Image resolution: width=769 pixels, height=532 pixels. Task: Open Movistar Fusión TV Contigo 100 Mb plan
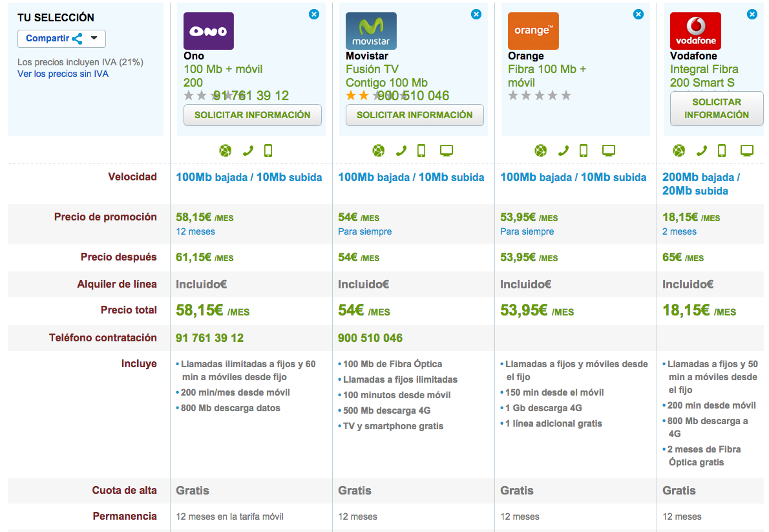(386, 76)
